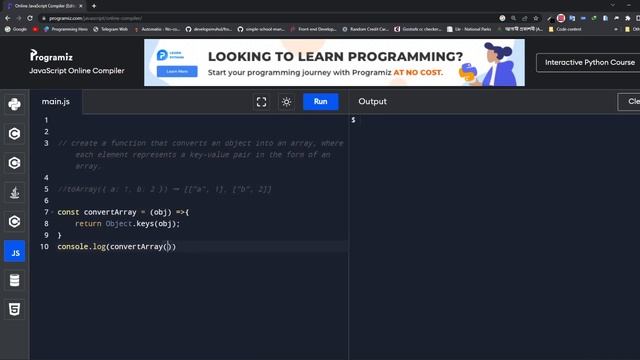640x360 pixels.
Task: Open the Telegram Web bookmark
Action: pos(111,29)
